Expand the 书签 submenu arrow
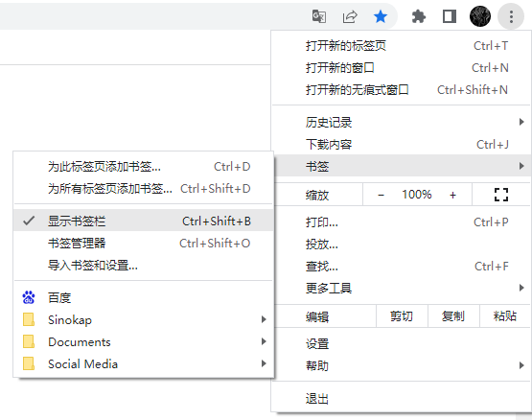The height and width of the screenshot is (420, 532). pos(521,166)
